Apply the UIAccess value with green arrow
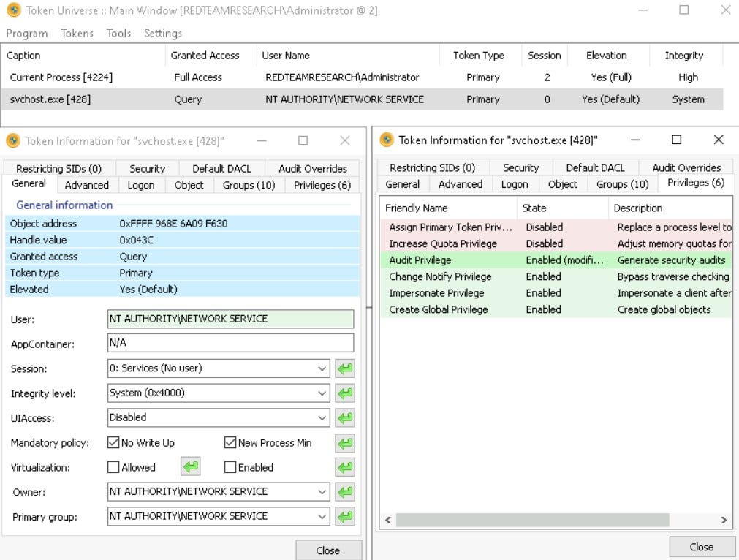The width and height of the screenshot is (739, 560). pyautogui.click(x=345, y=417)
